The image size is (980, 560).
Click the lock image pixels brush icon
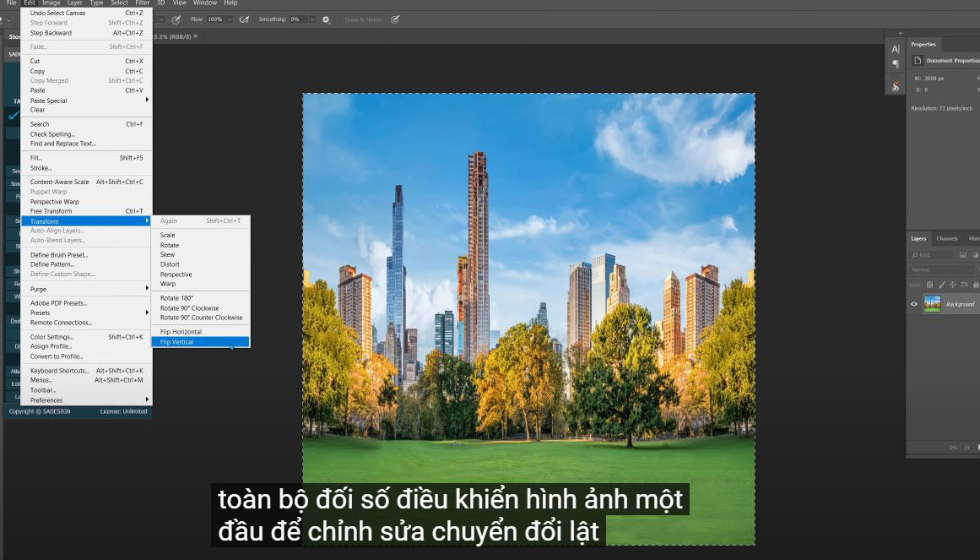coord(942,285)
